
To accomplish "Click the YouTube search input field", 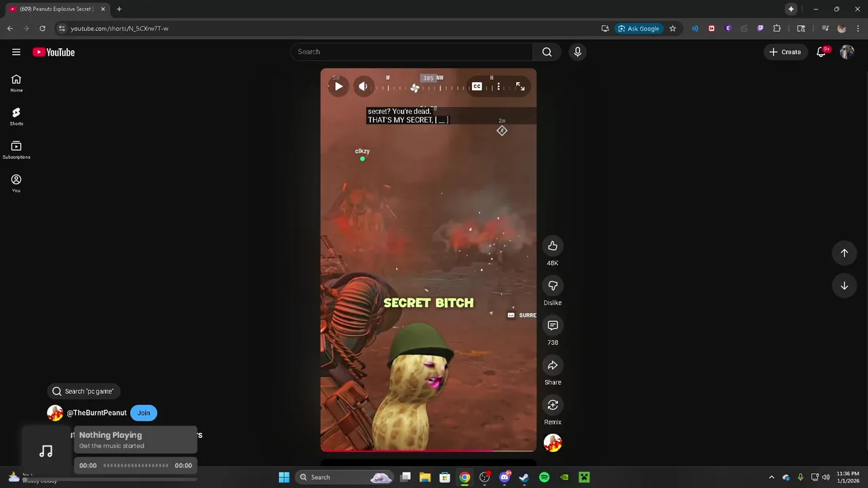I will 412,52.
